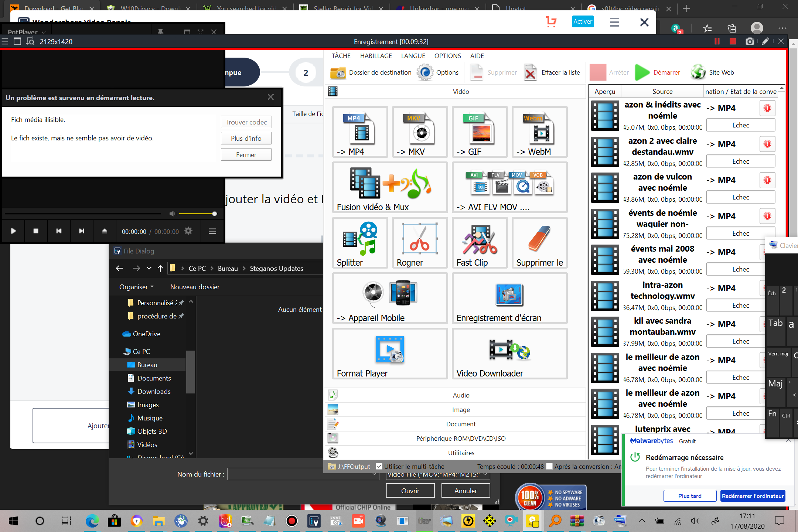Open the Organiser dropdown in File Dialog
Viewport: 798px width, 532px height.
pyautogui.click(x=136, y=287)
